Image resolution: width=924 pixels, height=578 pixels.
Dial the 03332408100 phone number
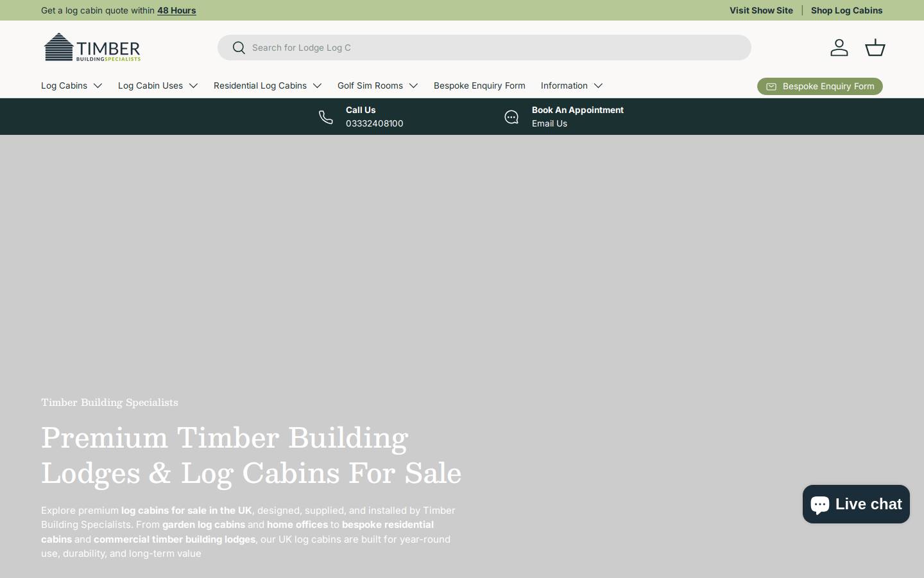click(x=375, y=123)
